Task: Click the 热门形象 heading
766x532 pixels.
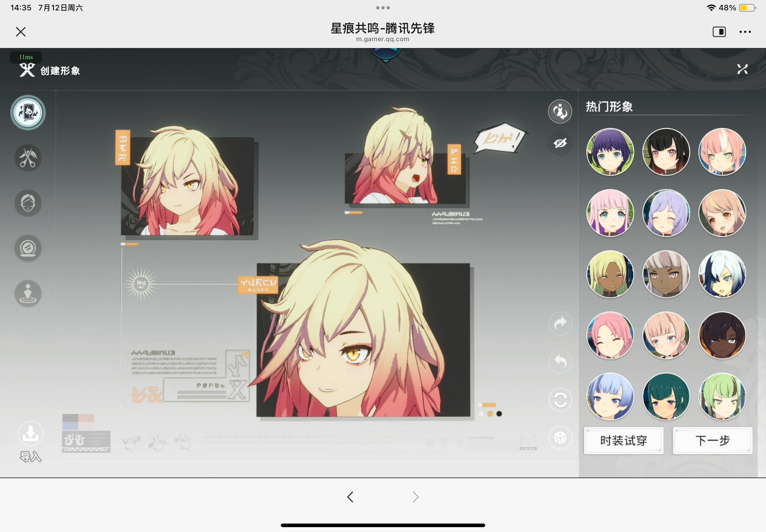Action: (x=609, y=107)
